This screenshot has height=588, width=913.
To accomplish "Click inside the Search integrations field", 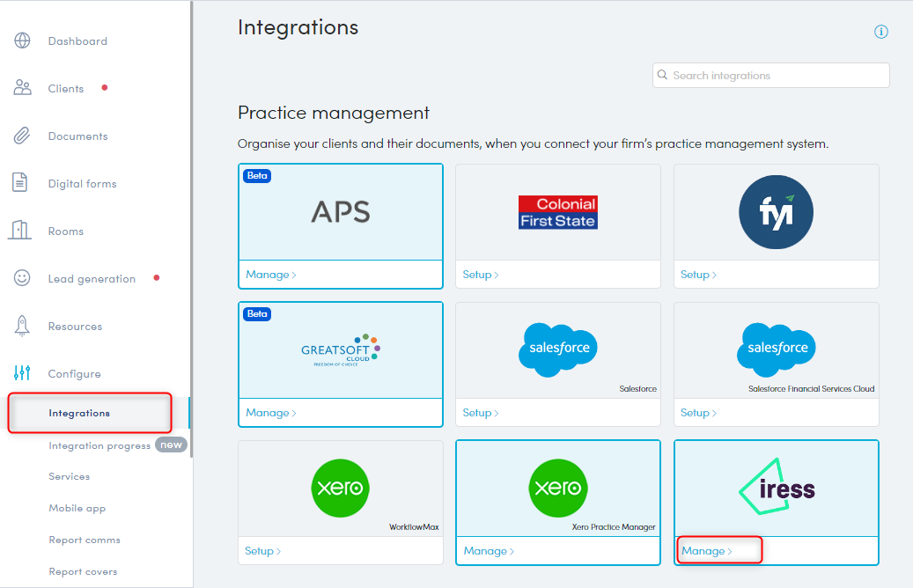I will coord(770,75).
